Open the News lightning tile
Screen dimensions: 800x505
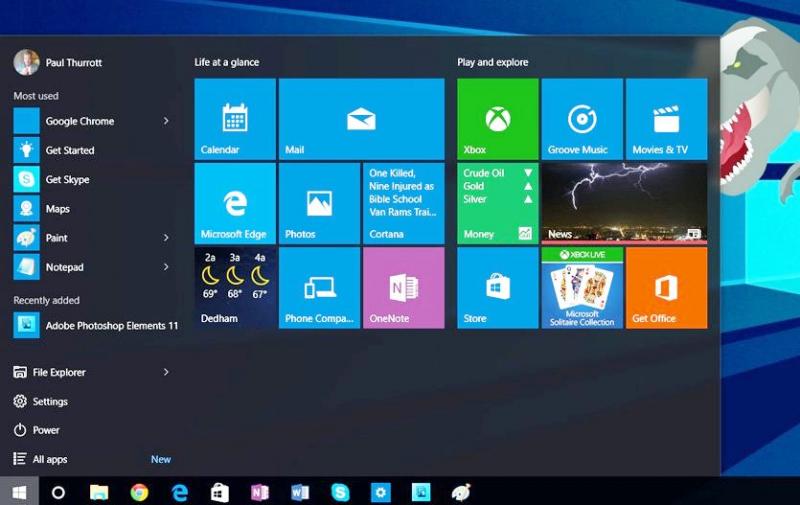point(624,204)
